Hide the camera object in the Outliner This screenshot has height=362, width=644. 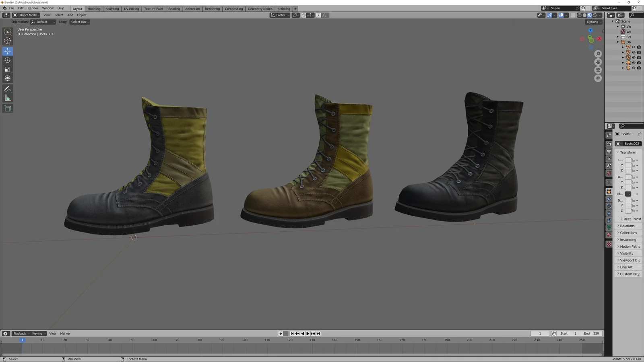click(634, 63)
